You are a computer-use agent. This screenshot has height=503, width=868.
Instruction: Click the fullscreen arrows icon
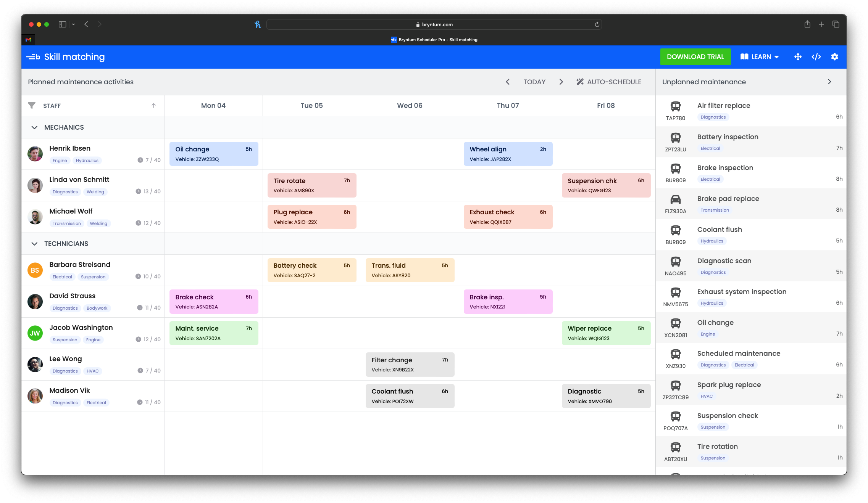(798, 57)
